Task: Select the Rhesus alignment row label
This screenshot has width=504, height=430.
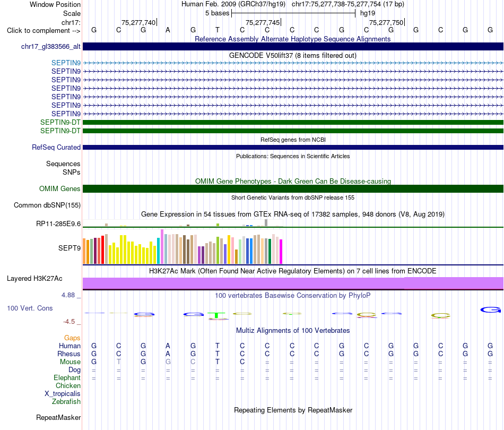Action: [x=69, y=354]
